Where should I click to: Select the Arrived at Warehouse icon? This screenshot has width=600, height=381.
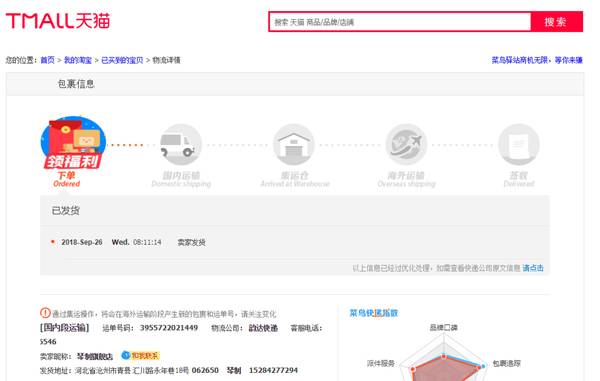point(293,145)
